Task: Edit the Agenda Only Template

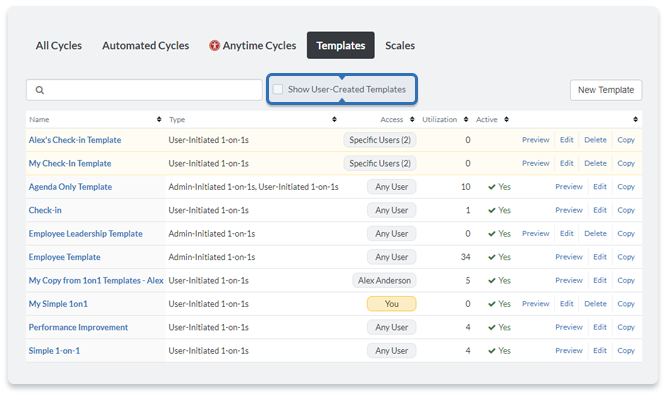Action: tap(600, 187)
